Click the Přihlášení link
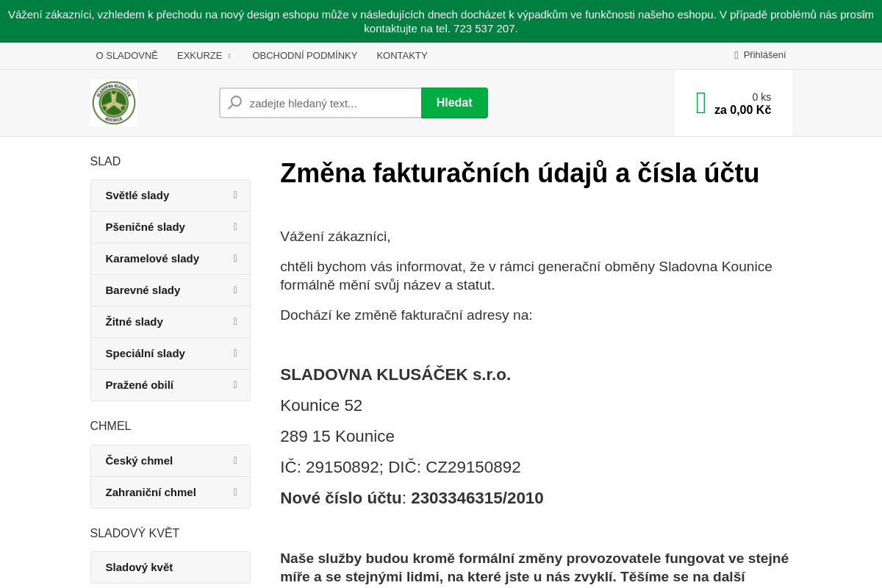The width and height of the screenshot is (882, 588). [764, 55]
